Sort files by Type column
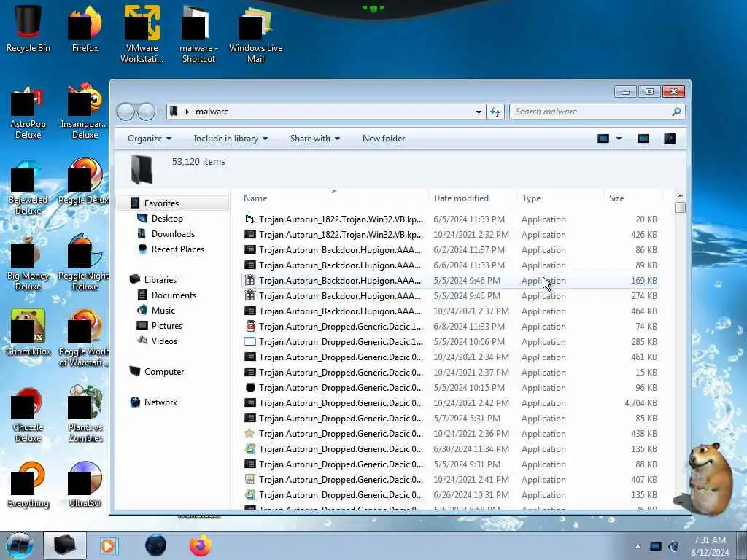Screen dimensions: 747x560 560,198
